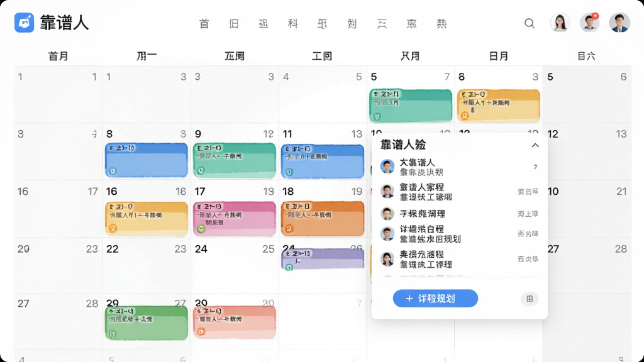Click orange badge in yellow event under 16
Image resolution: width=644 pixels, height=362 pixels.
(113, 228)
